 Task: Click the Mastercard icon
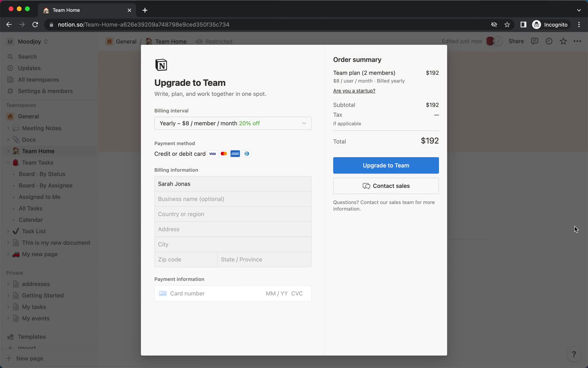click(224, 154)
